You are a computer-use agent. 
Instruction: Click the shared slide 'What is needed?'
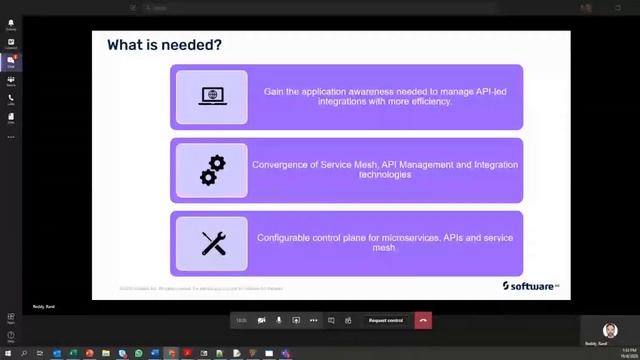331,165
